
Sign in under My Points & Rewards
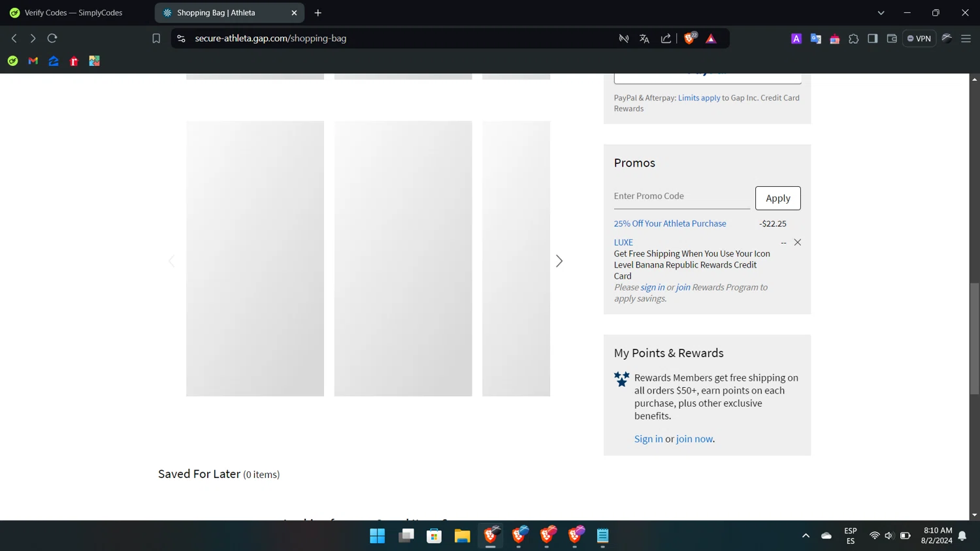pos(648,439)
